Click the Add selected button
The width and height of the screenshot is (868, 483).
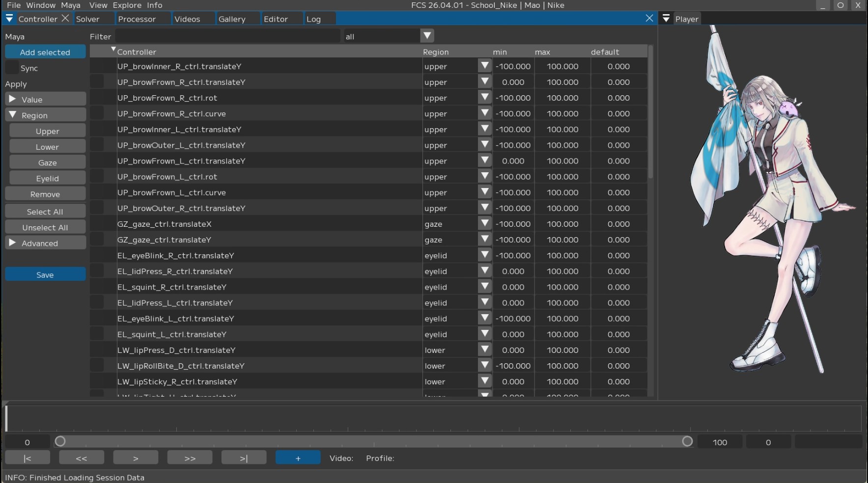point(45,52)
